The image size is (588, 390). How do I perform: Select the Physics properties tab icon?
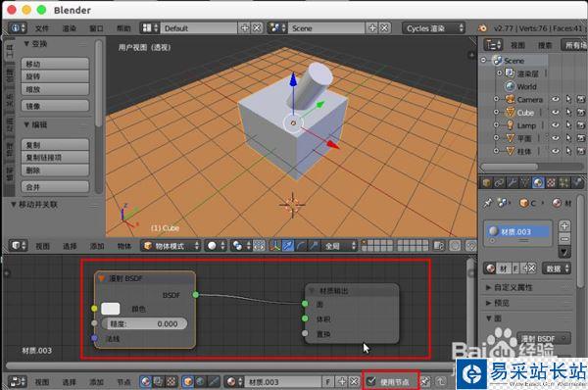pyautogui.click(x=577, y=182)
